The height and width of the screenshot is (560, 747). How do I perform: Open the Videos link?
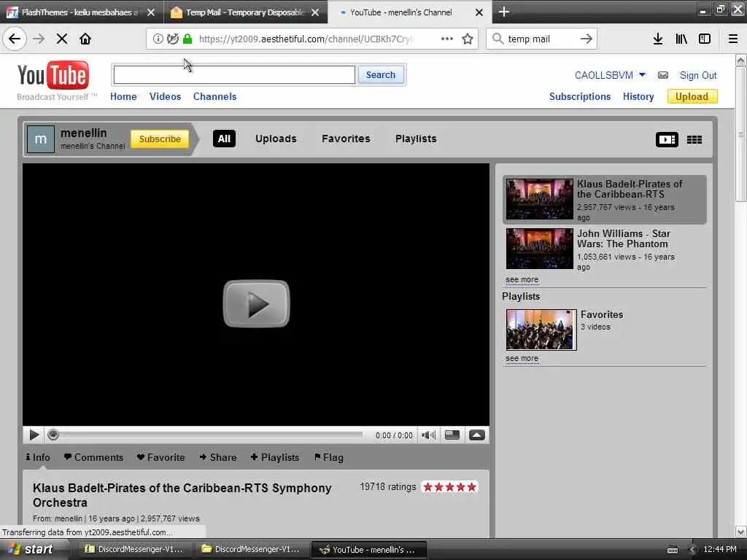pos(165,96)
